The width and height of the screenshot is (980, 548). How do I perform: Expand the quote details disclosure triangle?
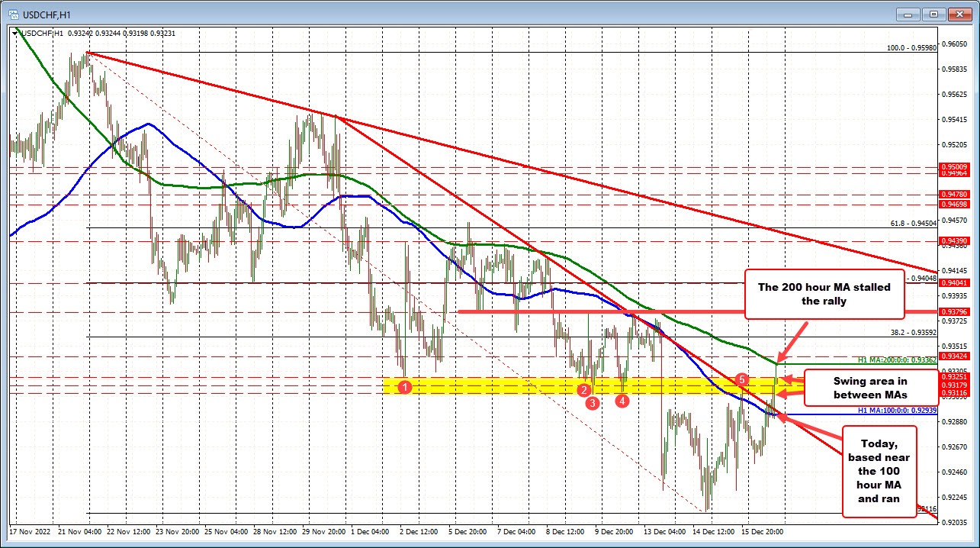(x=14, y=33)
